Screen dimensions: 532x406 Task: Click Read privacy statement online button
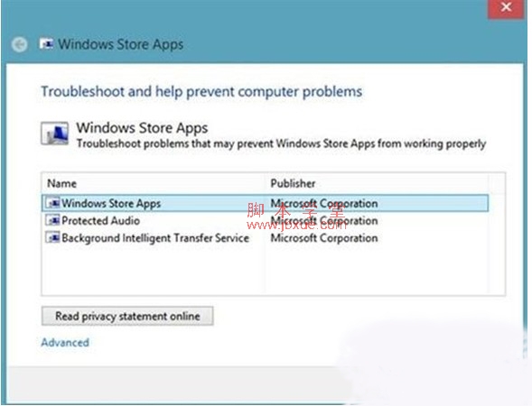[x=127, y=316]
